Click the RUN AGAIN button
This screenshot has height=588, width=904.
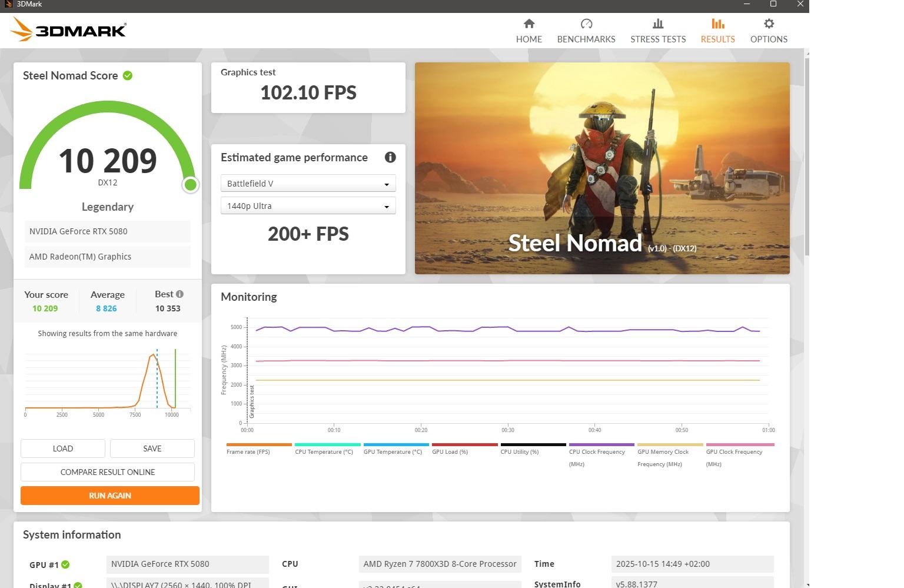pyautogui.click(x=110, y=496)
